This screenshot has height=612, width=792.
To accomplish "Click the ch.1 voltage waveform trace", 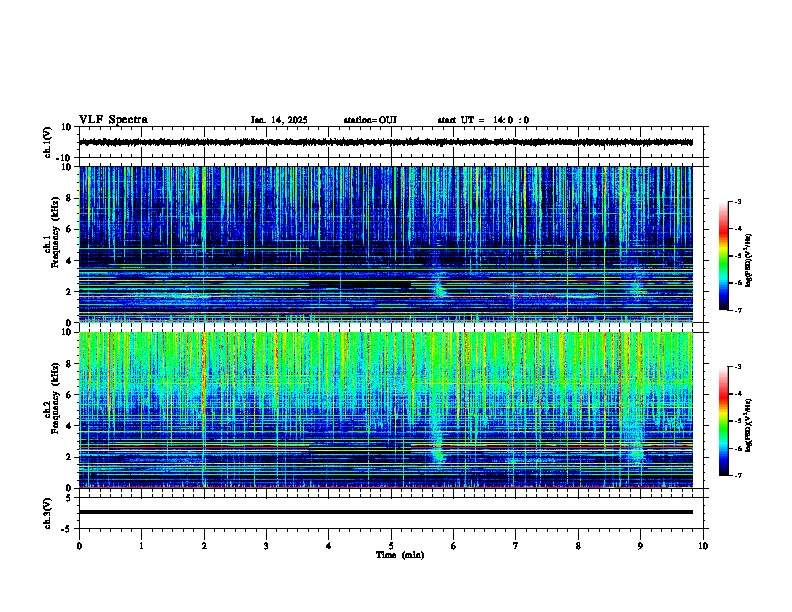I will point(386,142).
